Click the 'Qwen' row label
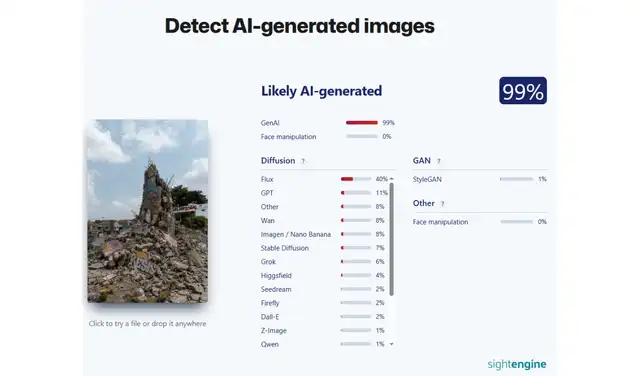Image resolution: width=640 pixels, height=376 pixels. click(270, 344)
